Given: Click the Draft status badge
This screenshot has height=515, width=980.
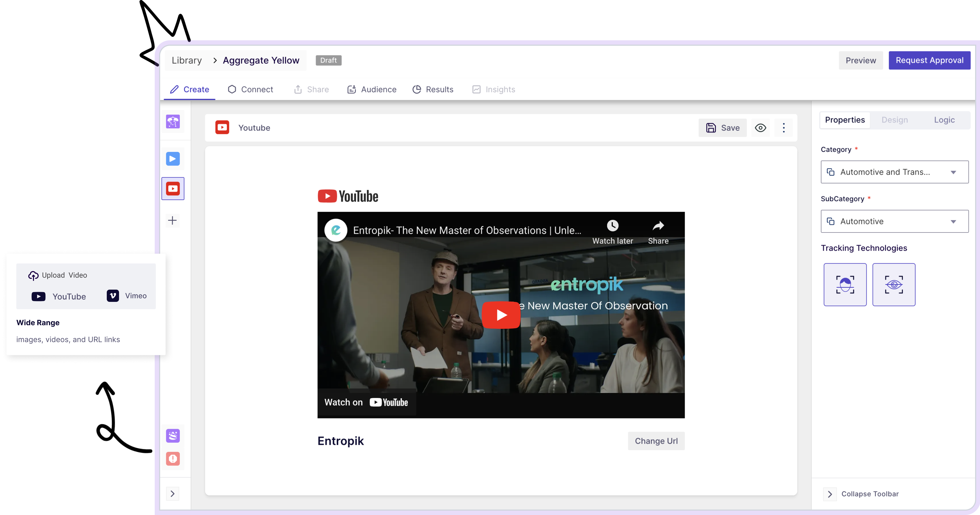Looking at the screenshot, I should tap(329, 60).
